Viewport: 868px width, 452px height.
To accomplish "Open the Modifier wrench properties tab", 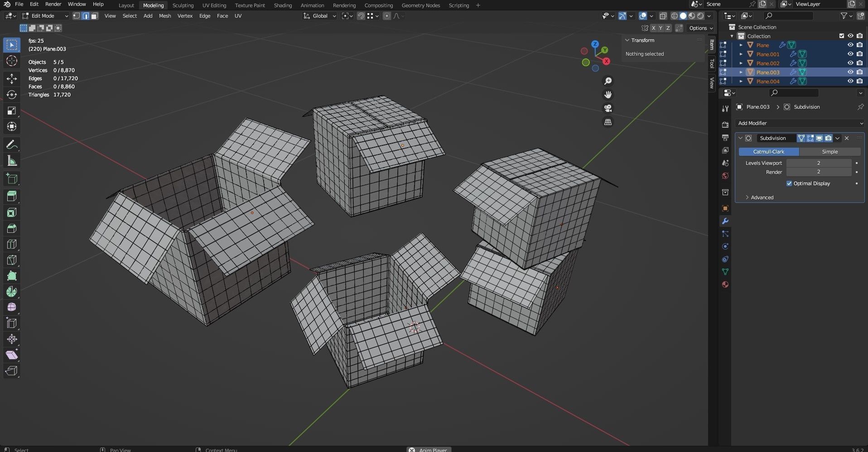I will click(725, 221).
